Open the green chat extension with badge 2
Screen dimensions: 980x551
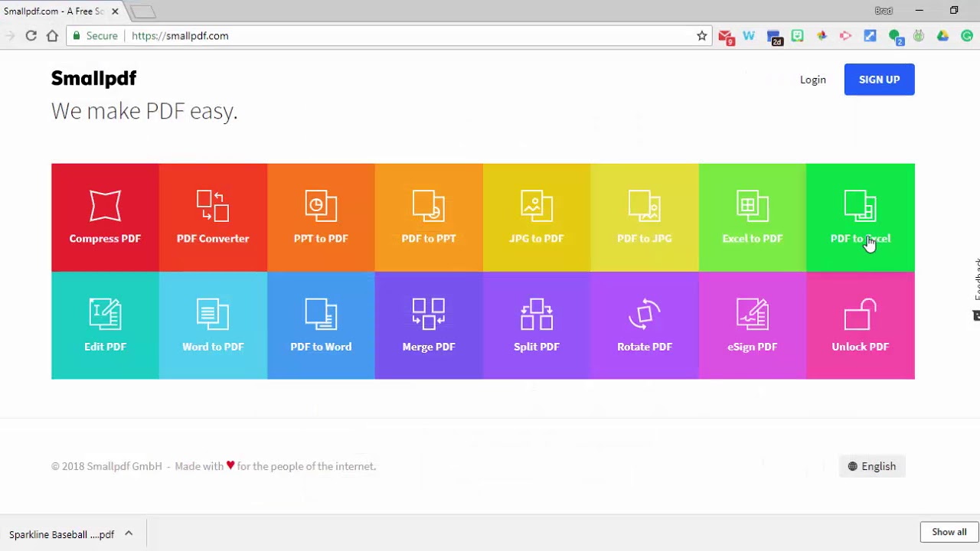coord(895,37)
